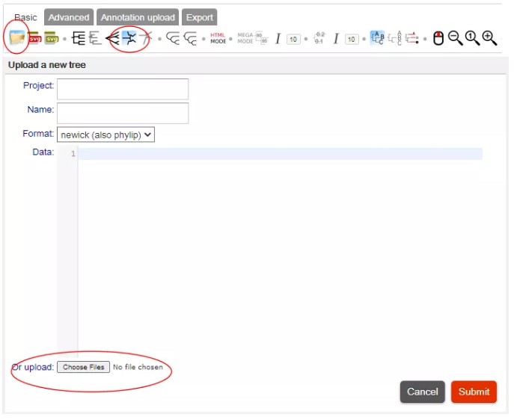Submit the new tree
514x420 pixels.
pyautogui.click(x=474, y=392)
